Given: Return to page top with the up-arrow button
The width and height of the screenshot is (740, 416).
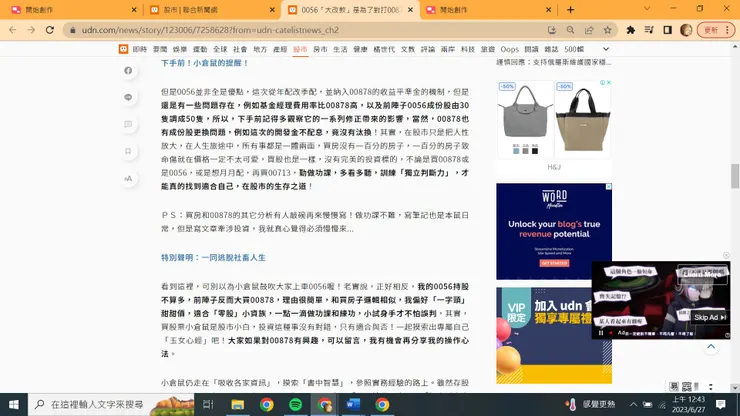Looking at the screenshot, I should [x=711, y=347].
